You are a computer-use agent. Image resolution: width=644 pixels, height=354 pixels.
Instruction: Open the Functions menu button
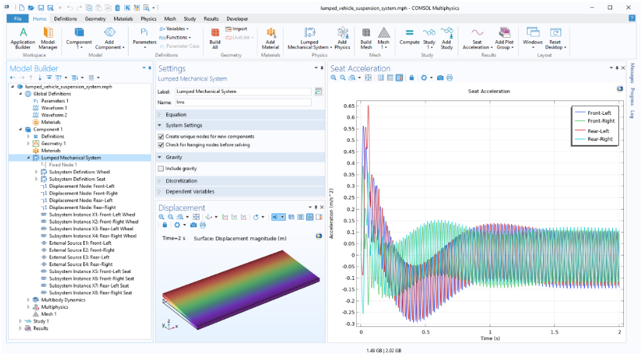[176, 38]
